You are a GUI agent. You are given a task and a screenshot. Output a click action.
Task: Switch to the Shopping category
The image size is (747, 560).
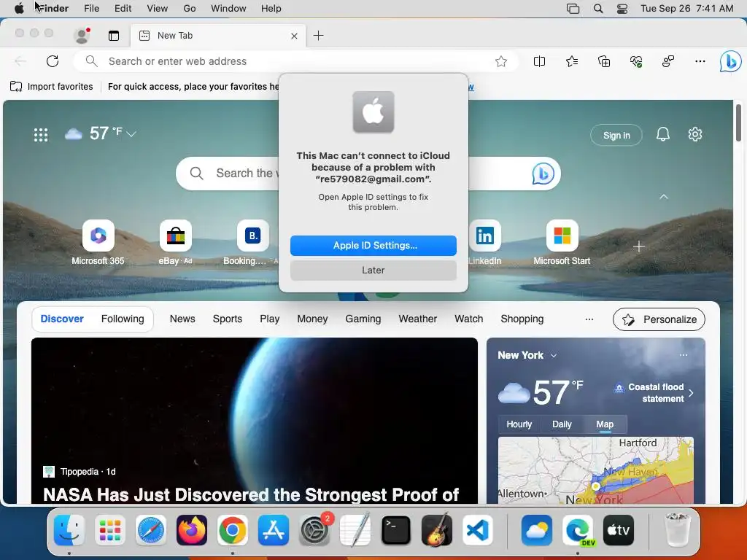click(522, 319)
